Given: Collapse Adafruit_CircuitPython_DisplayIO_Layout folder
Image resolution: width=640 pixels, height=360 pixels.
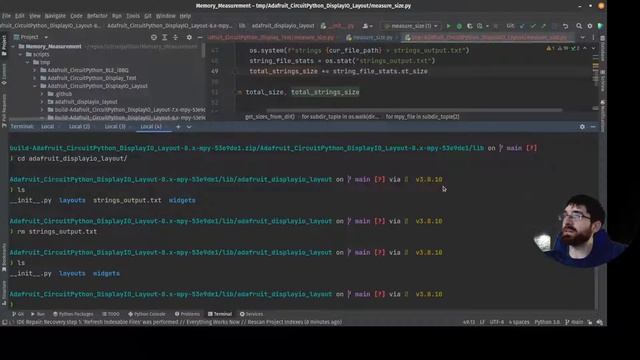Looking at the screenshot, I should (x=35, y=86).
